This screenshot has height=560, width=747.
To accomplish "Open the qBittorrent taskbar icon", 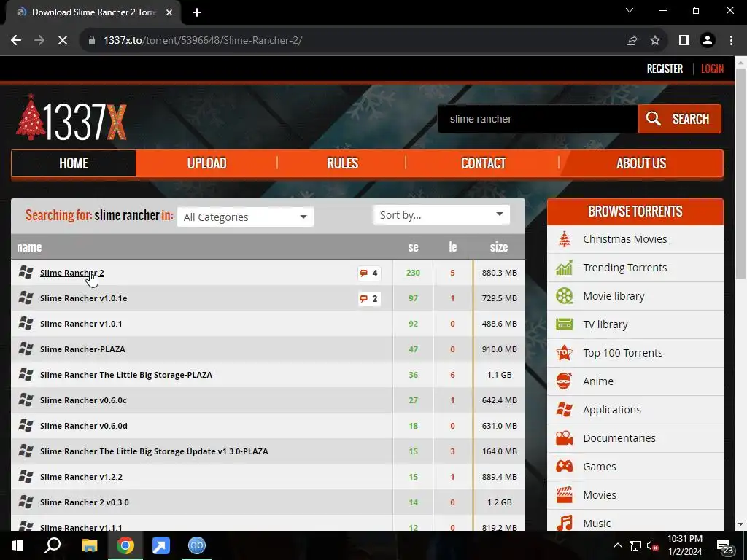I will point(197,545).
